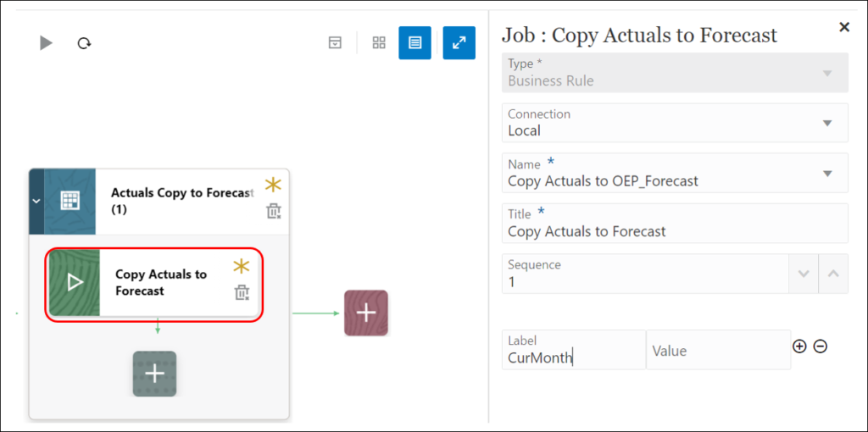Expand the Name dropdown list
The height and width of the screenshot is (432, 868).
pyautogui.click(x=827, y=173)
